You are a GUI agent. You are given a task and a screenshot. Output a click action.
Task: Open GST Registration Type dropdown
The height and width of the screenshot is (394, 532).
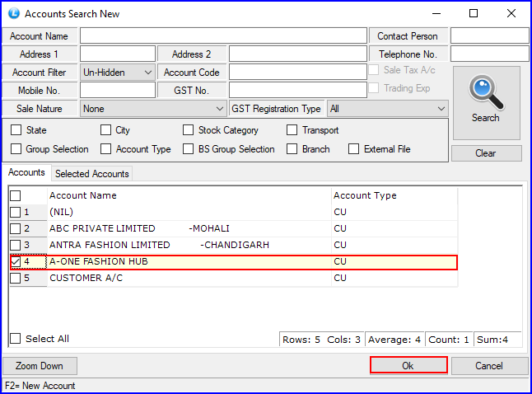coord(387,109)
